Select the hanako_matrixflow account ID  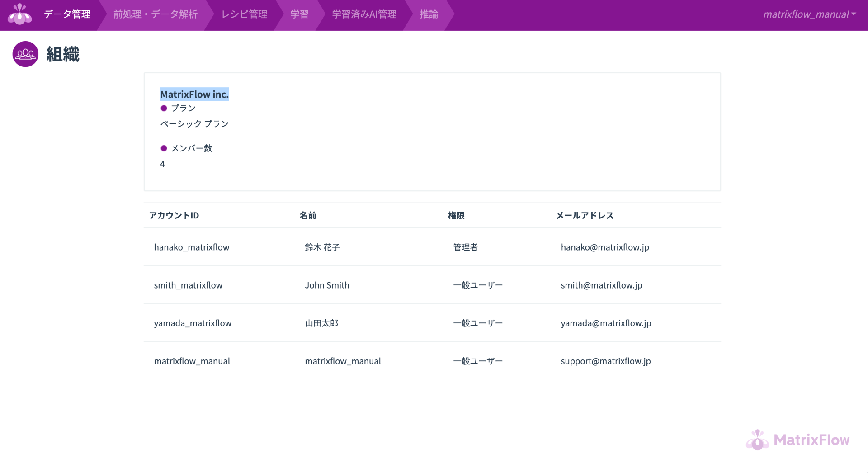192,247
